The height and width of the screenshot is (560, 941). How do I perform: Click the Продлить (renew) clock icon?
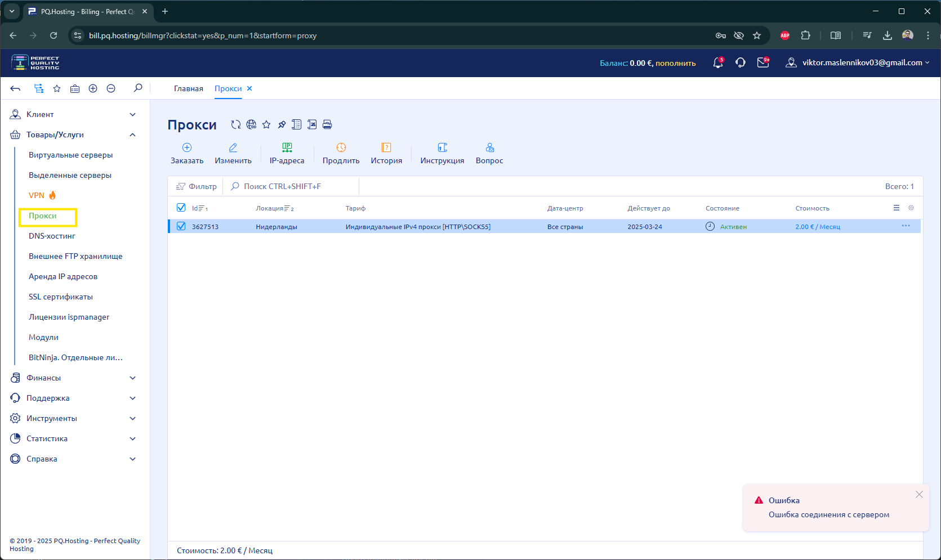point(341,147)
